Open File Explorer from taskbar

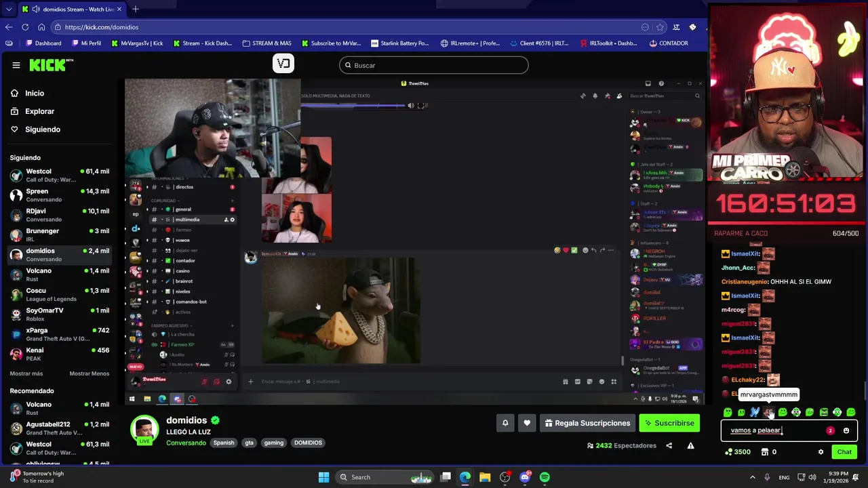pos(485,477)
